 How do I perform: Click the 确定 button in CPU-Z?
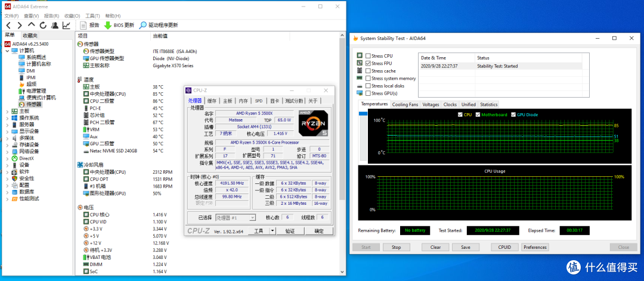coord(318,231)
